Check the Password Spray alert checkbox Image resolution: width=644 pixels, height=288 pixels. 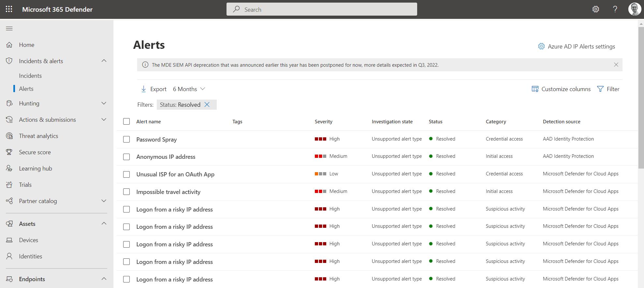point(126,139)
